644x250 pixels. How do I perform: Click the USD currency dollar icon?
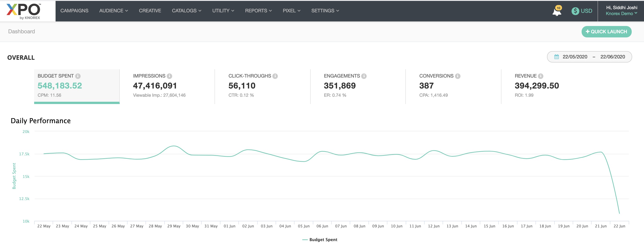pos(575,11)
